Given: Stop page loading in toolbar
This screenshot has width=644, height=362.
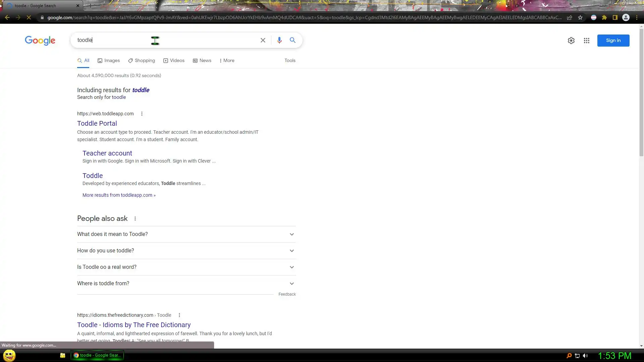Looking at the screenshot, I should point(29,17).
